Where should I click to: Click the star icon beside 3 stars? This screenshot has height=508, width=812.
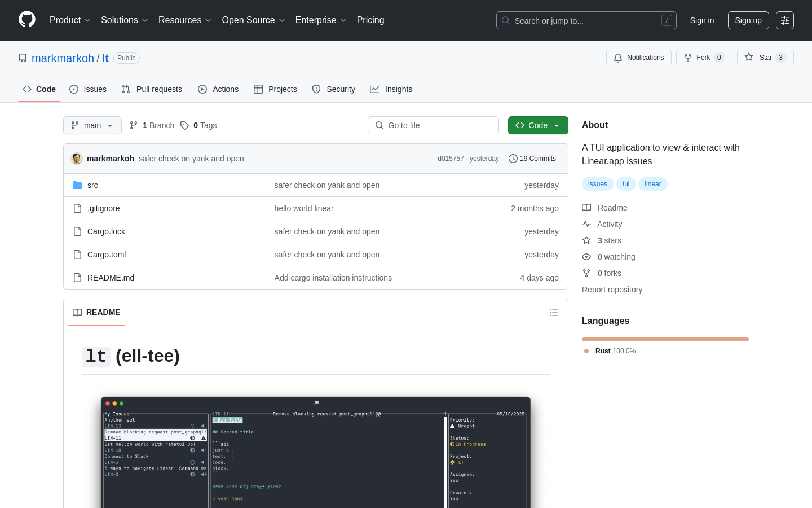tap(586, 240)
